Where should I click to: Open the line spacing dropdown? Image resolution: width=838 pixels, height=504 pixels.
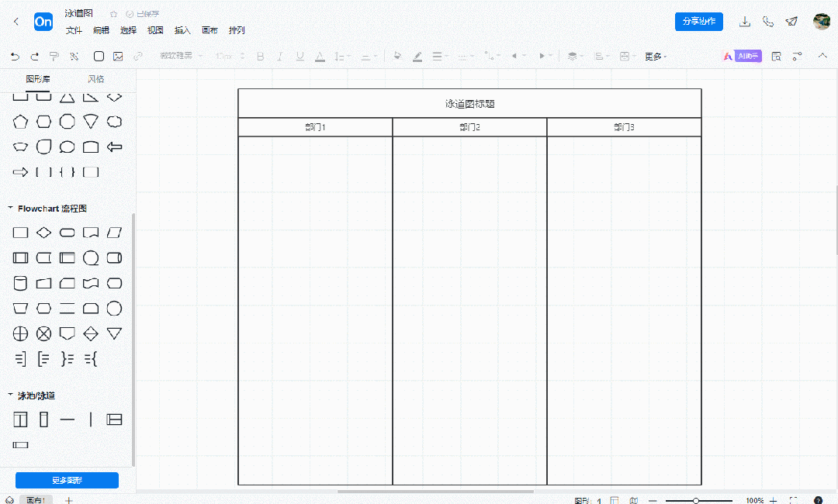click(342, 56)
